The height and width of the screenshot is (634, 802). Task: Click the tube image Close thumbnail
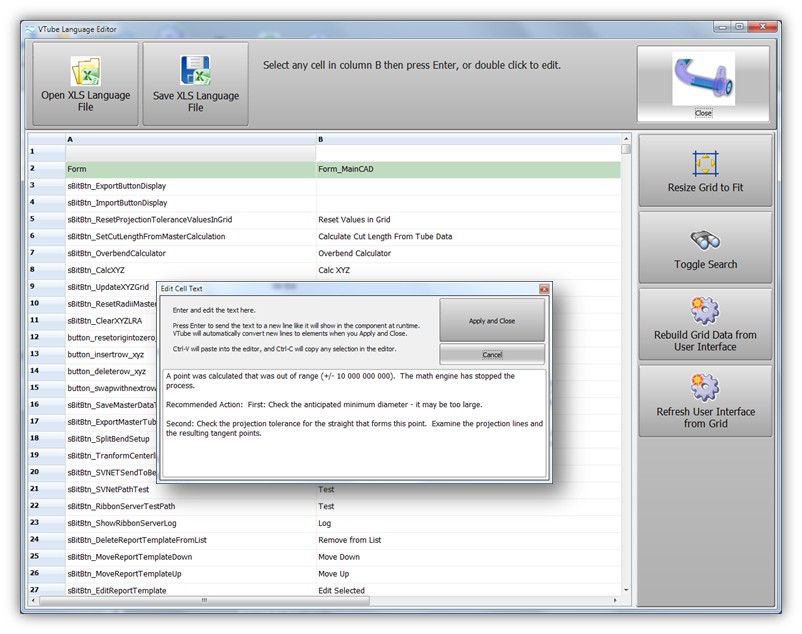pyautogui.click(x=703, y=81)
